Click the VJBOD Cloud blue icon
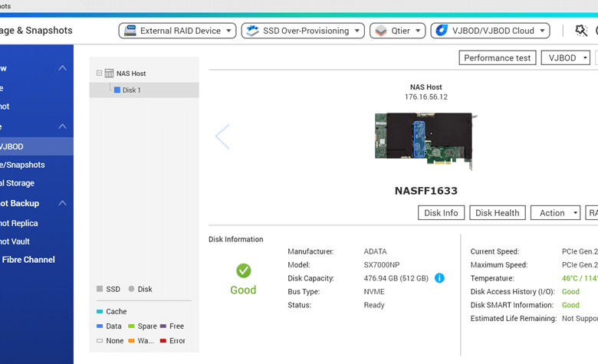This screenshot has width=598, height=364. [442, 31]
